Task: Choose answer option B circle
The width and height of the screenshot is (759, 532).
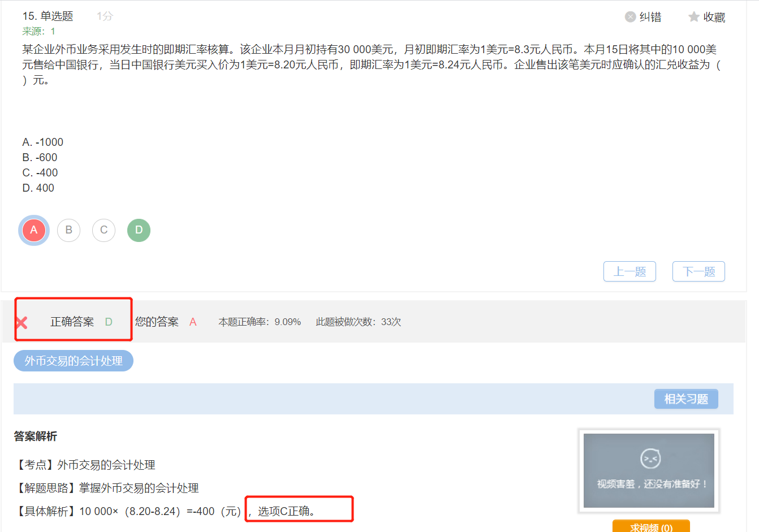Action: [x=69, y=230]
